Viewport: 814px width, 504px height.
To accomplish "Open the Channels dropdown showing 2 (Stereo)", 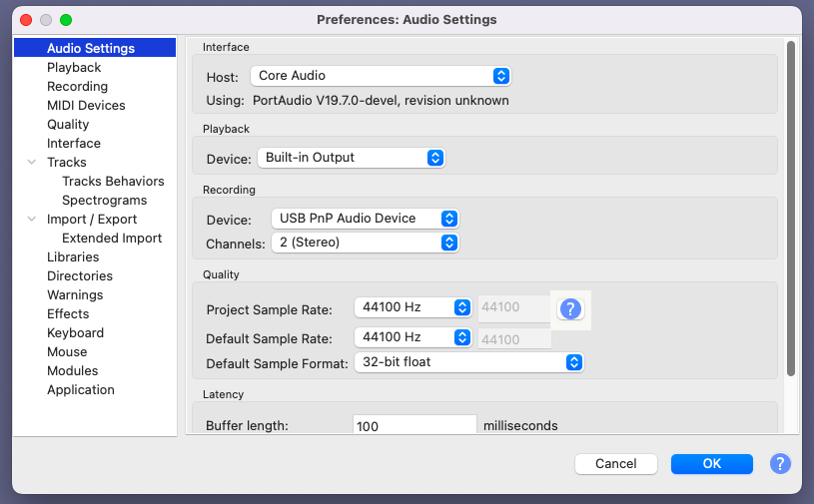I will tap(365, 243).
